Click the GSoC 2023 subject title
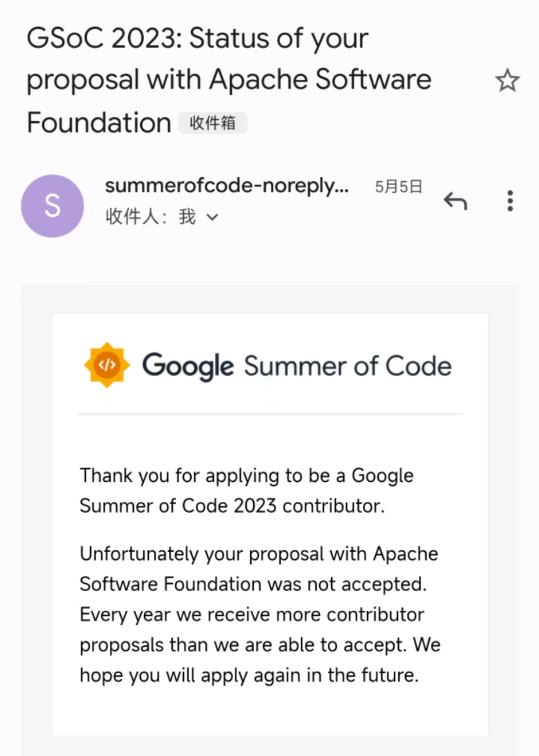This screenshot has height=756, width=539. (229, 80)
